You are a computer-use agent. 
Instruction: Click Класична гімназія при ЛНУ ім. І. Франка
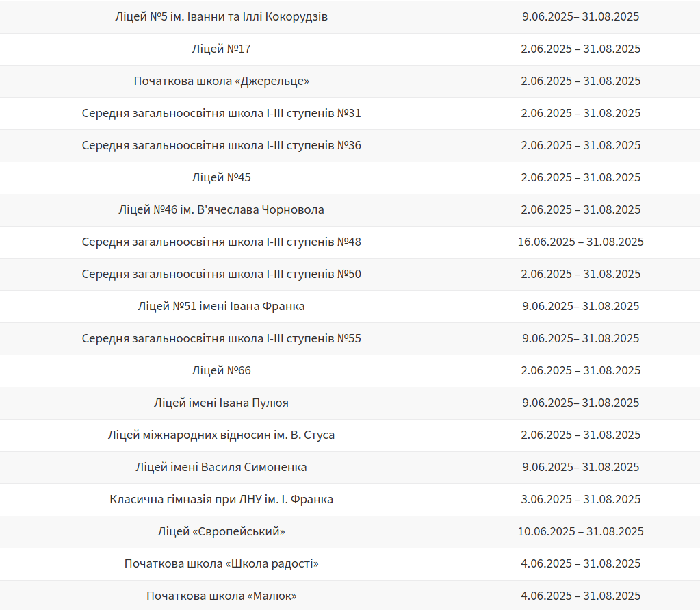(x=222, y=499)
